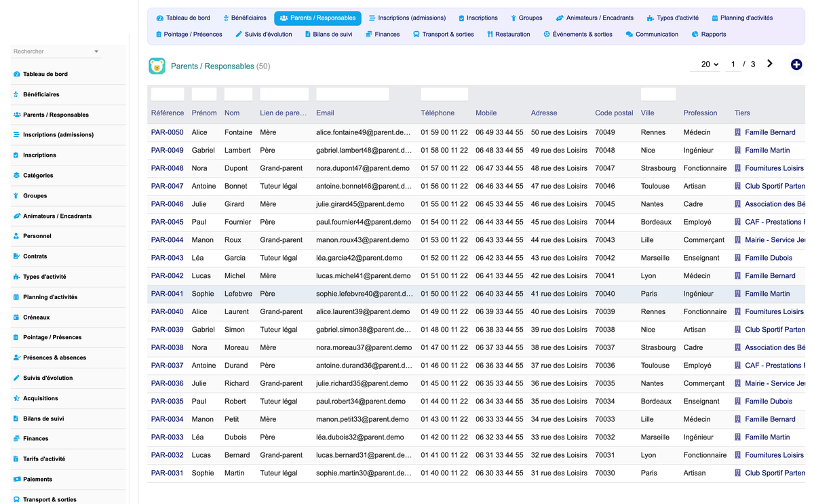Open reference link PAR-0041

[167, 294]
